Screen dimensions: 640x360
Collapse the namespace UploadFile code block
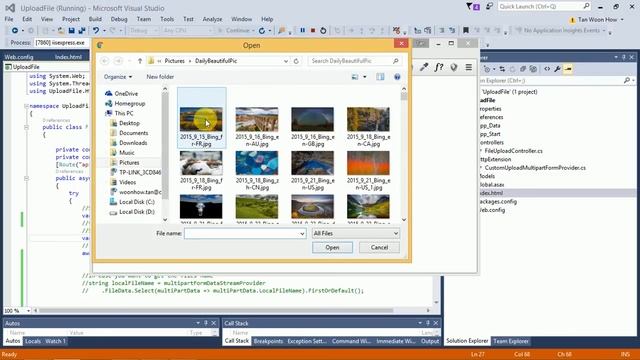click(x=26, y=106)
